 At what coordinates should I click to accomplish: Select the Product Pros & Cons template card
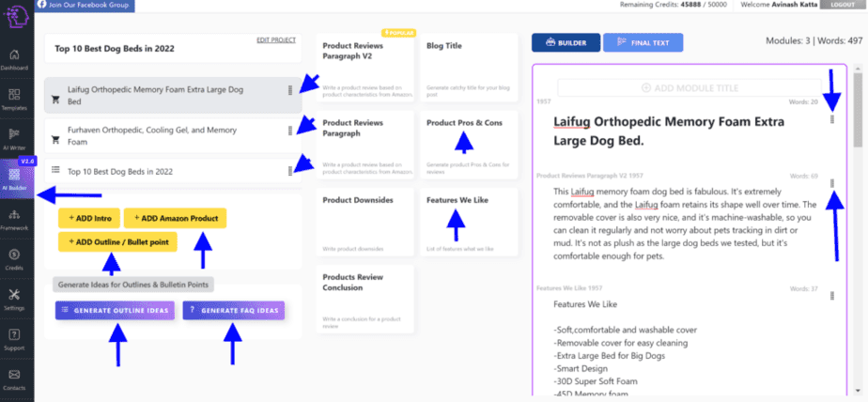point(469,145)
